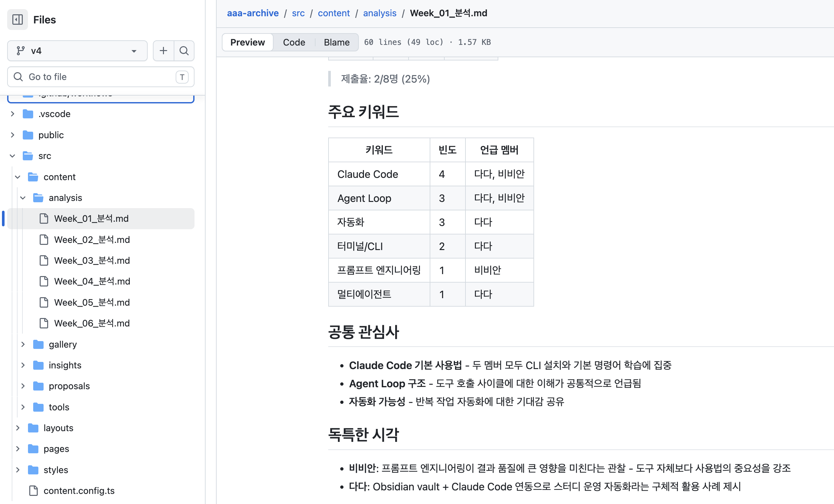This screenshot has width=834, height=504.
Task: Click the .vscode folder icon
Action: [x=28, y=114]
